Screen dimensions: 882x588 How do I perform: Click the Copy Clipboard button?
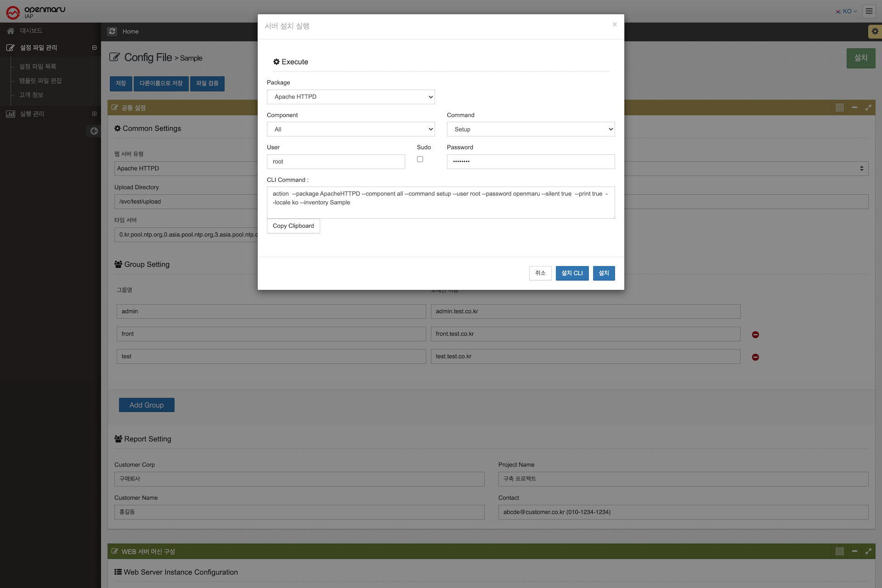coord(293,226)
